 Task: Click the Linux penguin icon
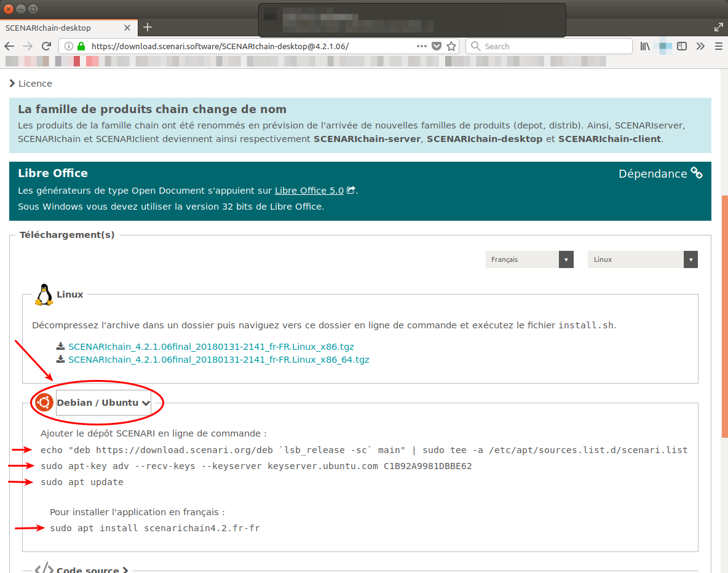point(44,294)
